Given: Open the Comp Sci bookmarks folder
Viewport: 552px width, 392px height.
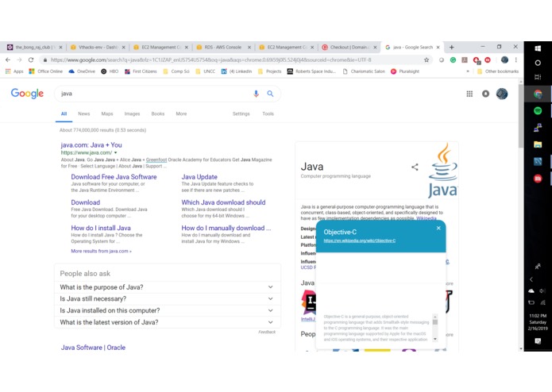Looking at the screenshot, I should (x=176, y=71).
